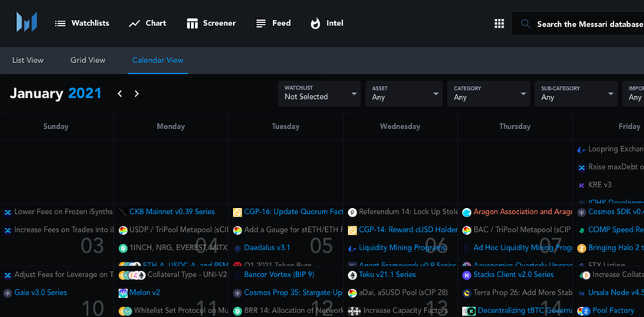Go to next month arrow
644x317 pixels.
[136, 94]
